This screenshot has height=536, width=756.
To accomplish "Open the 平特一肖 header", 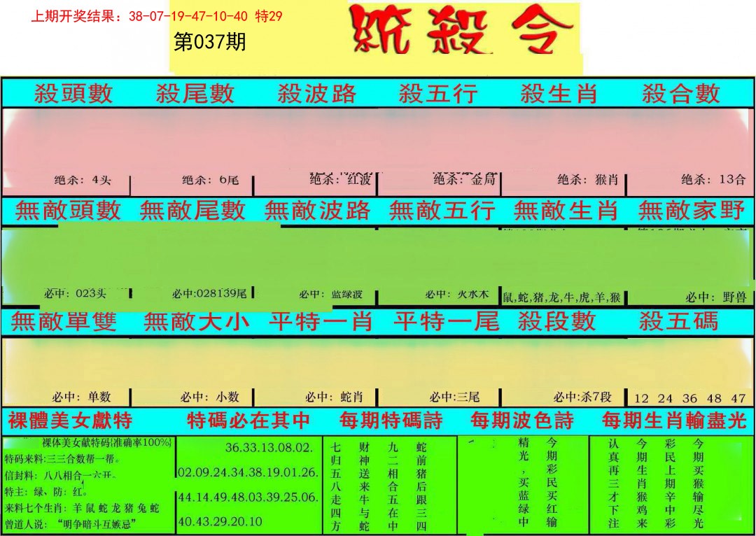I will point(321,321).
